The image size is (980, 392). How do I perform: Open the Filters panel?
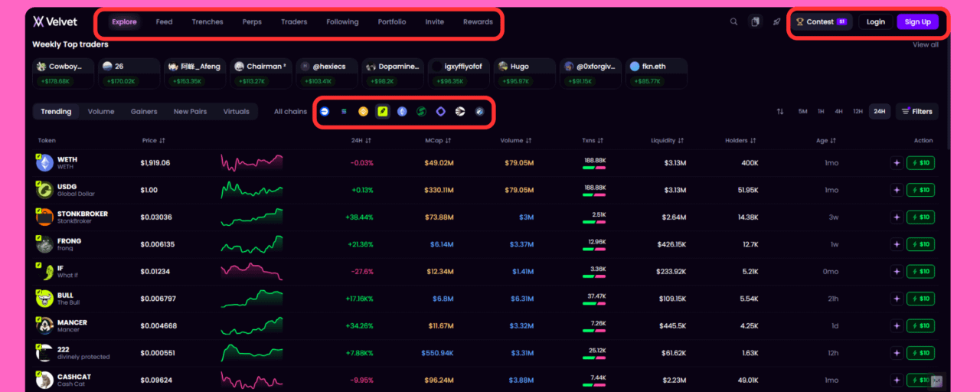[917, 112]
